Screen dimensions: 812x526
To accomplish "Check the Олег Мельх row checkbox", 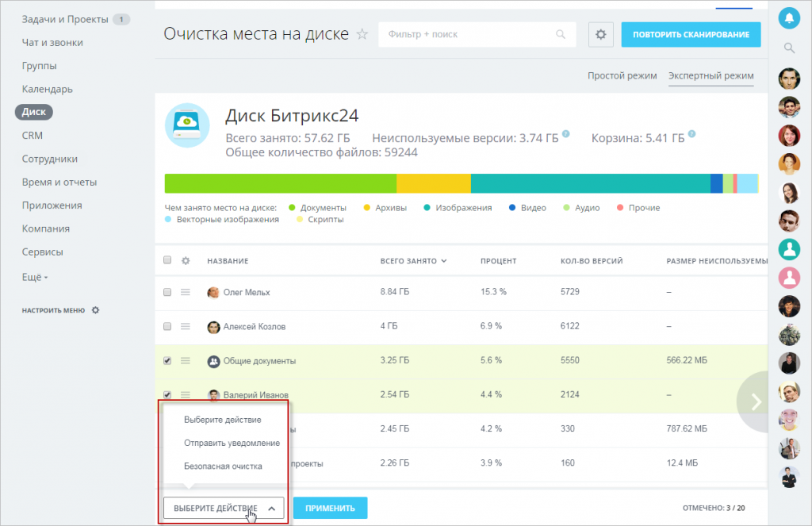I will point(167,292).
